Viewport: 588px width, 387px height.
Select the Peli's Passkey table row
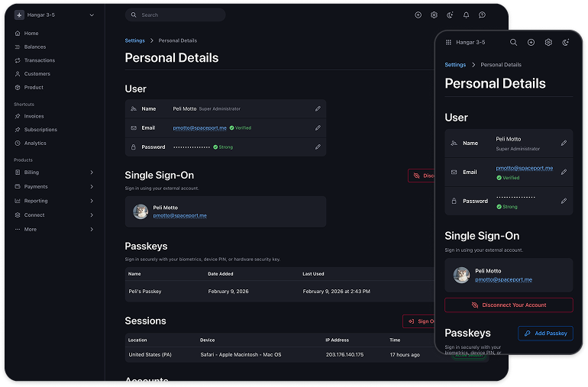point(279,292)
